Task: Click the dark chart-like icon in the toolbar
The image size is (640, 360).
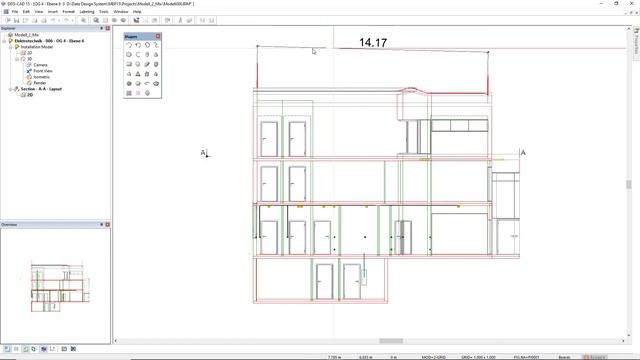Action: (136, 20)
